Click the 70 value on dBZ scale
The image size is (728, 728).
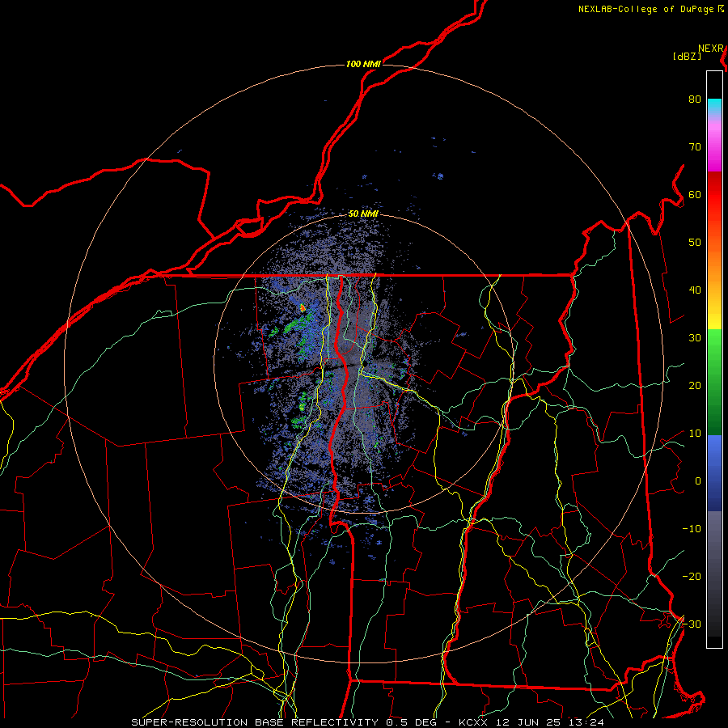(695, 146)
